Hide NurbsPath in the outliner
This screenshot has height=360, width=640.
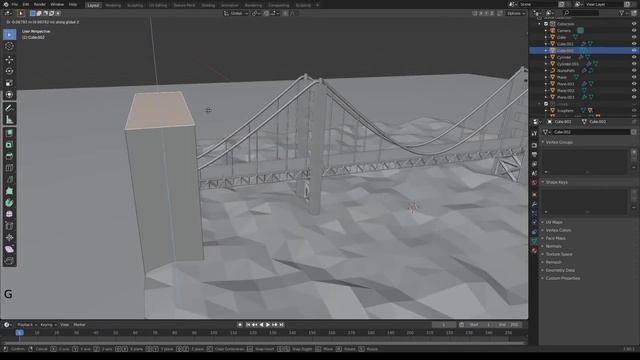(x=634, y=70)
